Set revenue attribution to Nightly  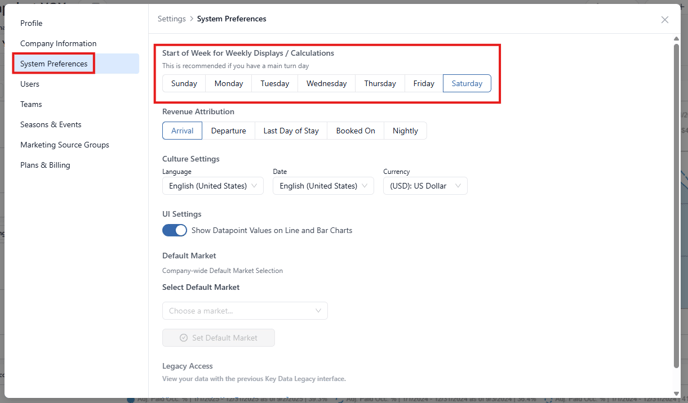[x=405, y=131]
